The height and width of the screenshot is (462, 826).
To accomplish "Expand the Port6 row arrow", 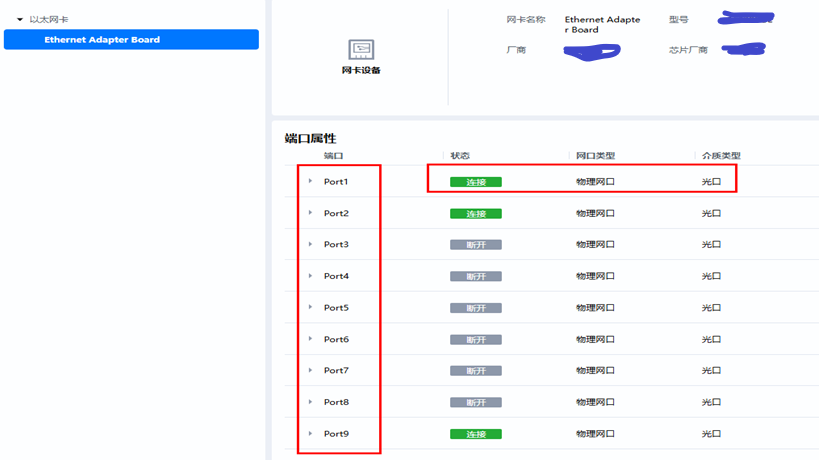I will pos(311,339).
